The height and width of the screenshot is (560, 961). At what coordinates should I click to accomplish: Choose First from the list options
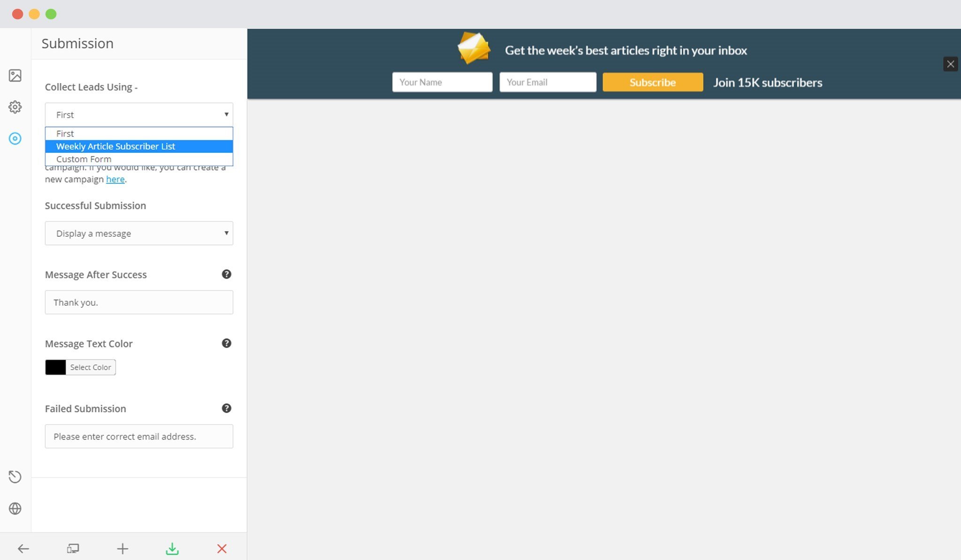(139, 134)
